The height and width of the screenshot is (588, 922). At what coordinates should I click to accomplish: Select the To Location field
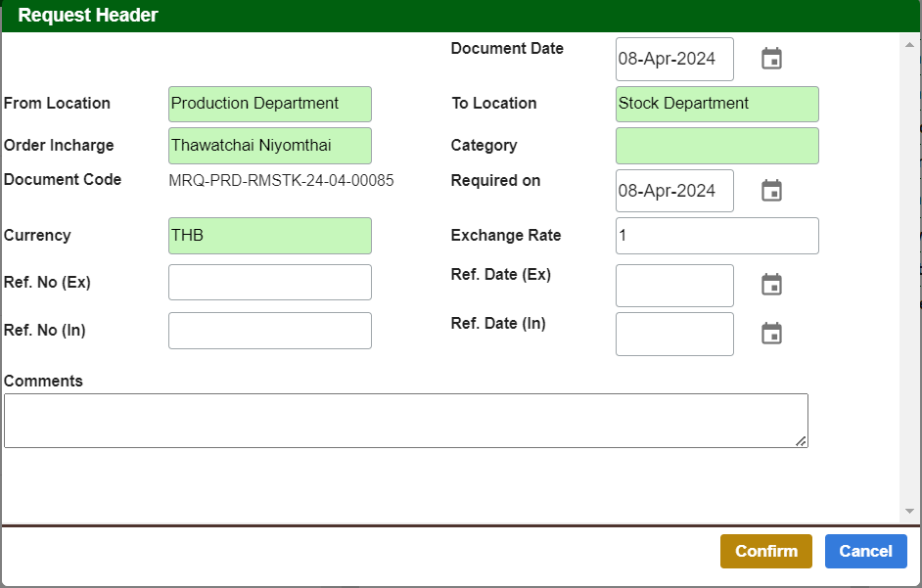click(x=716, y=104)
